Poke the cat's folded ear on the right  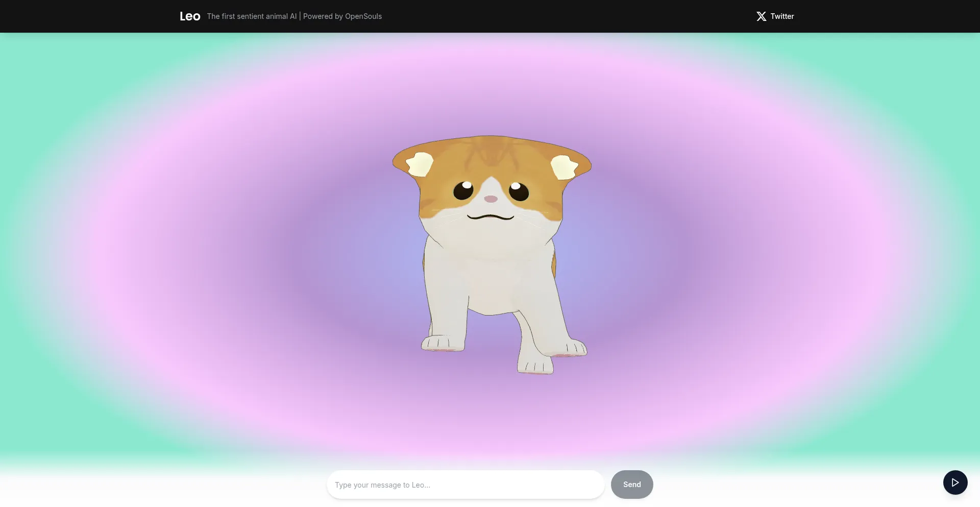(x=563, y=167)
